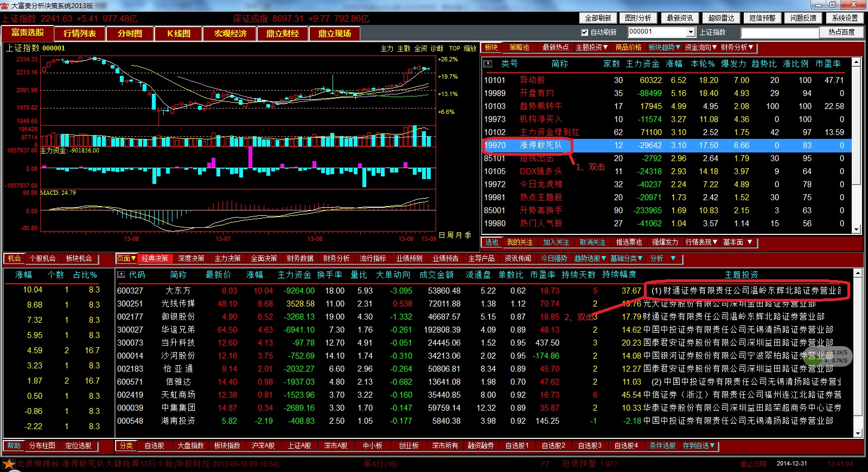Switch to the 个股机会 tab
Screen dimensions: 868x472
[x=42, y=259]
